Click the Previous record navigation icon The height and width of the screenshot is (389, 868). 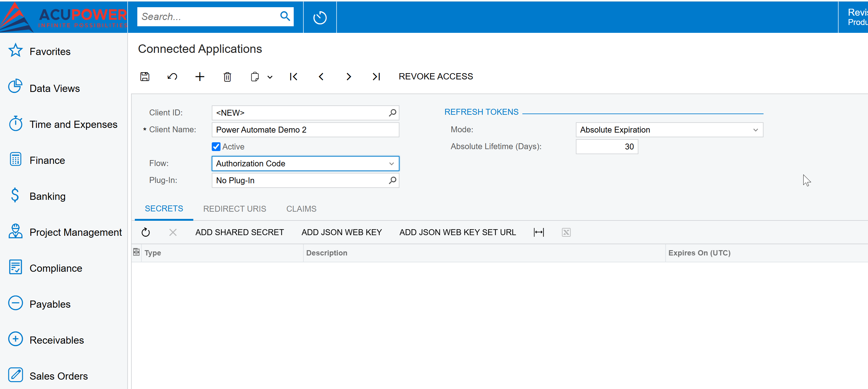pyautogui.click(x=321, y=76)
